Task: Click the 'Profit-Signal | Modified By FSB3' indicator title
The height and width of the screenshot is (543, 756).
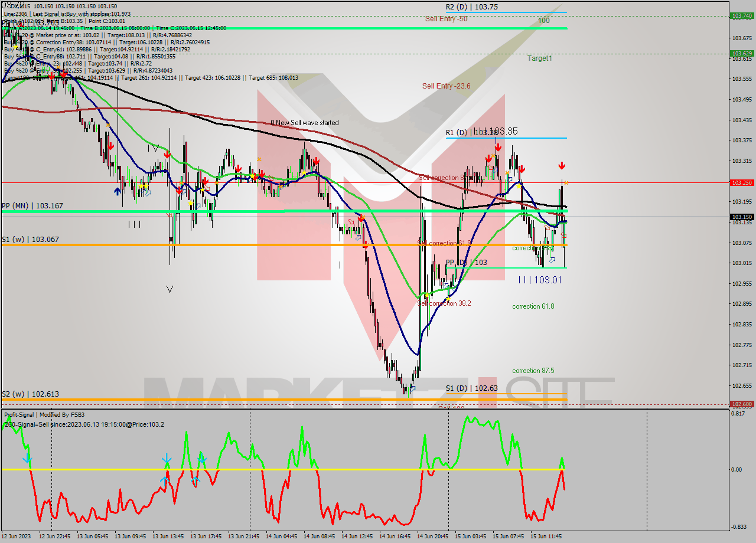Action: point(44,415)
